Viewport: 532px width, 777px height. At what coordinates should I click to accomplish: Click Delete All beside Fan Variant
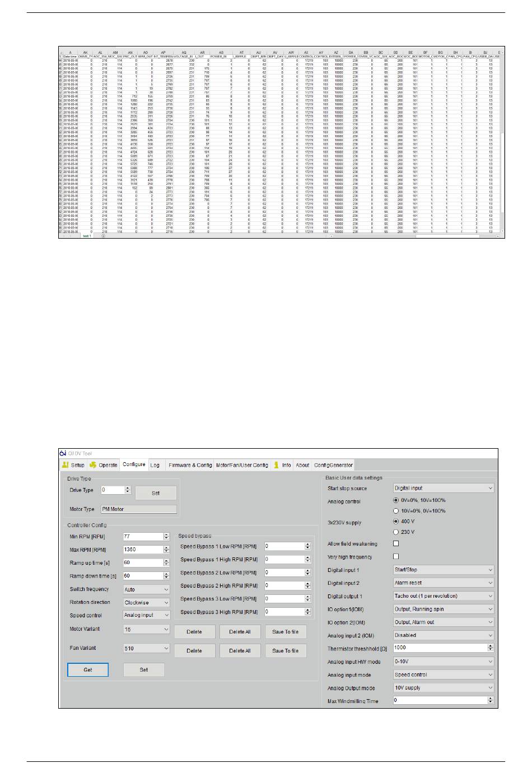tap(240, 651)
